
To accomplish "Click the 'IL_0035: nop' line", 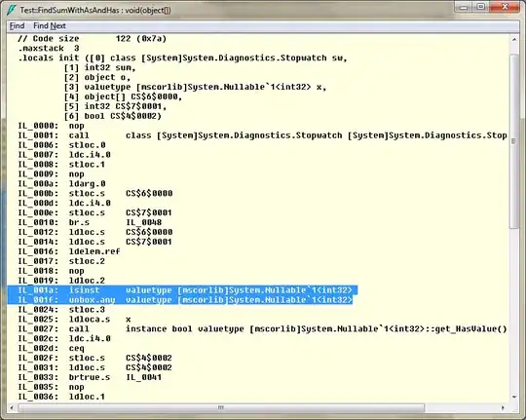I will [51, 387].
